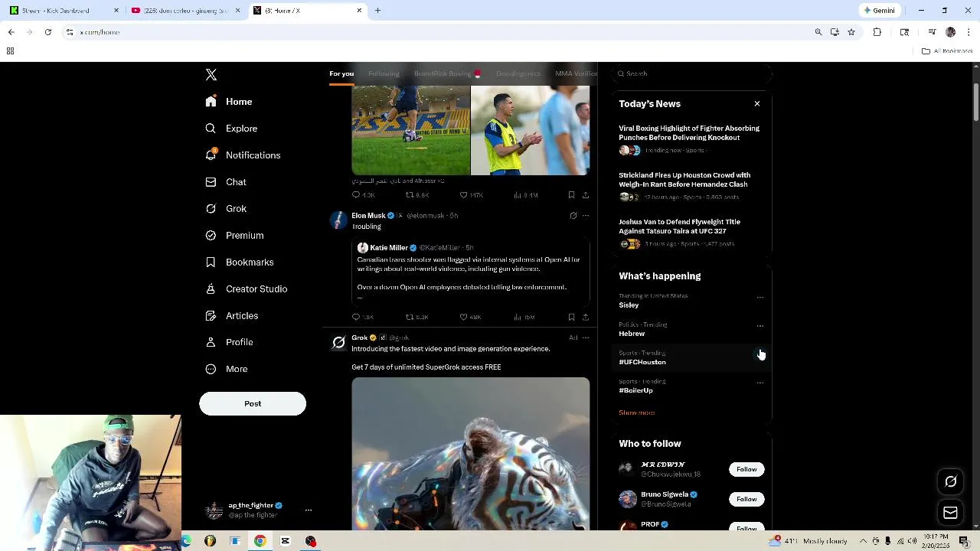Screen dimensions: 980x551
Task: Click the Post button
Action: pos(253,403)
